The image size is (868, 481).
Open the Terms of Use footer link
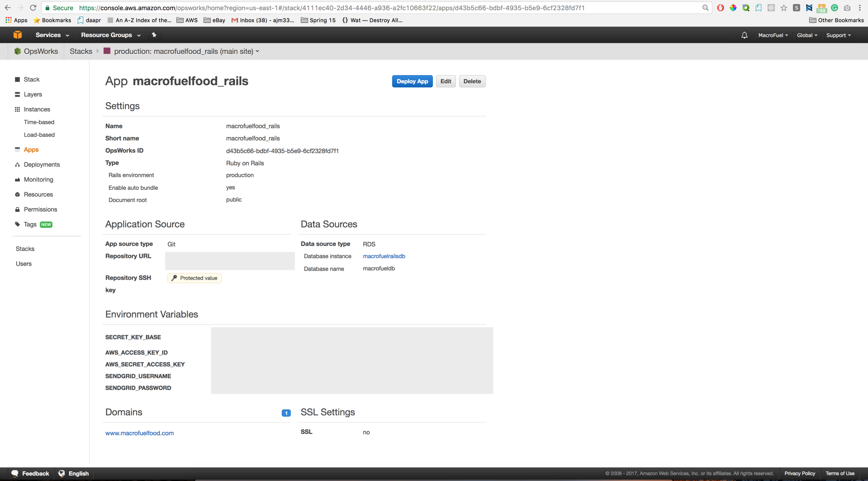click(840, 473)
